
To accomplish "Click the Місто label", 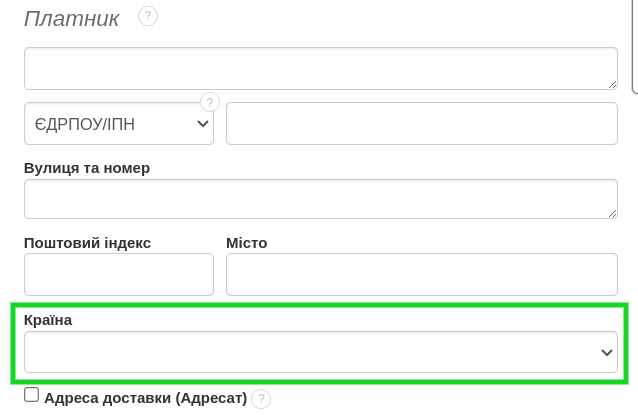I will [x=247, y=243].
